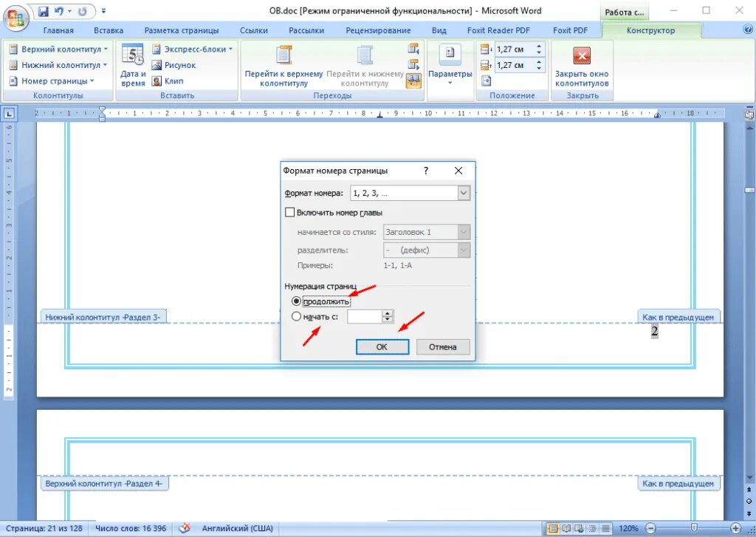Open dialog help question mark
The width and height of the screenshot is (756, 537).
click(x=426, y=171)
